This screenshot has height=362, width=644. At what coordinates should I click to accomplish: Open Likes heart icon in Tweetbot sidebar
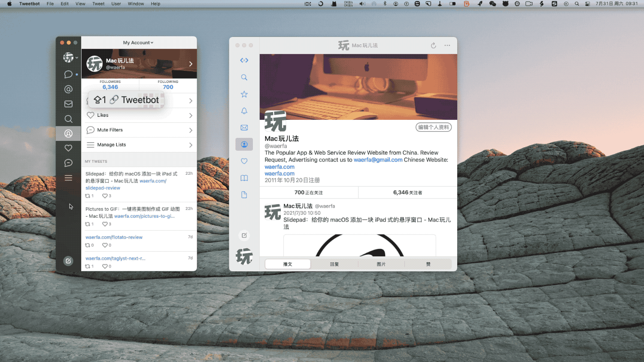pos(68,148)
